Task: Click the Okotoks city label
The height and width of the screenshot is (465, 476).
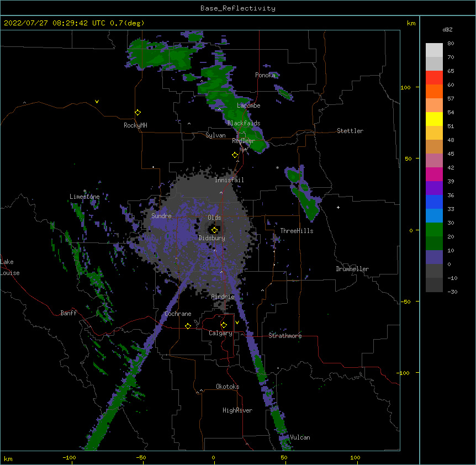Action: click(228, 387)
